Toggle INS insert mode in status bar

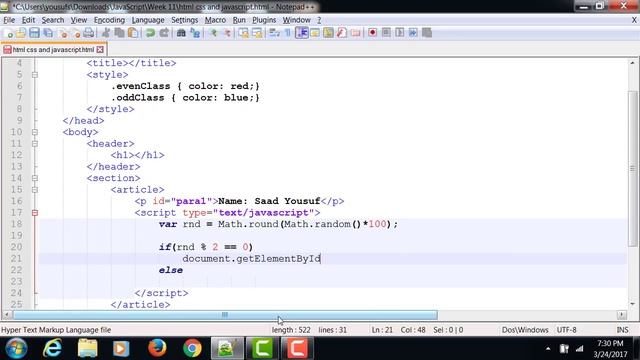(x=622, y=330)
